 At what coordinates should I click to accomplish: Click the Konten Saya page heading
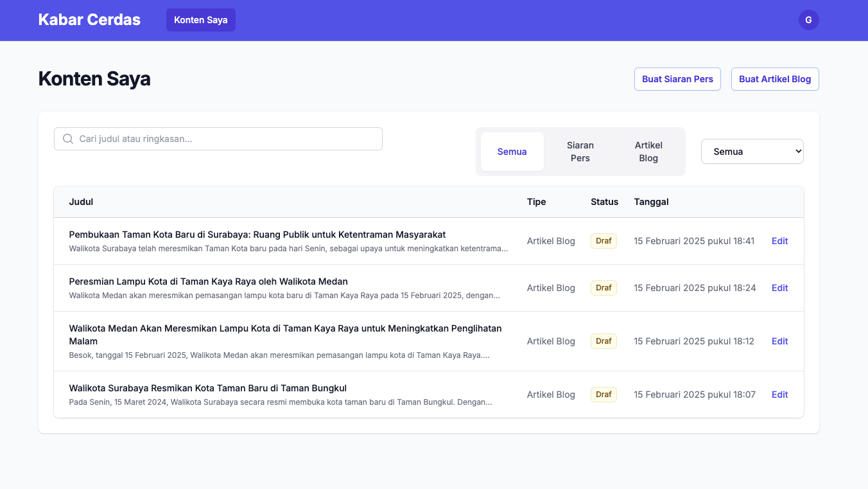tap(94, 78)
